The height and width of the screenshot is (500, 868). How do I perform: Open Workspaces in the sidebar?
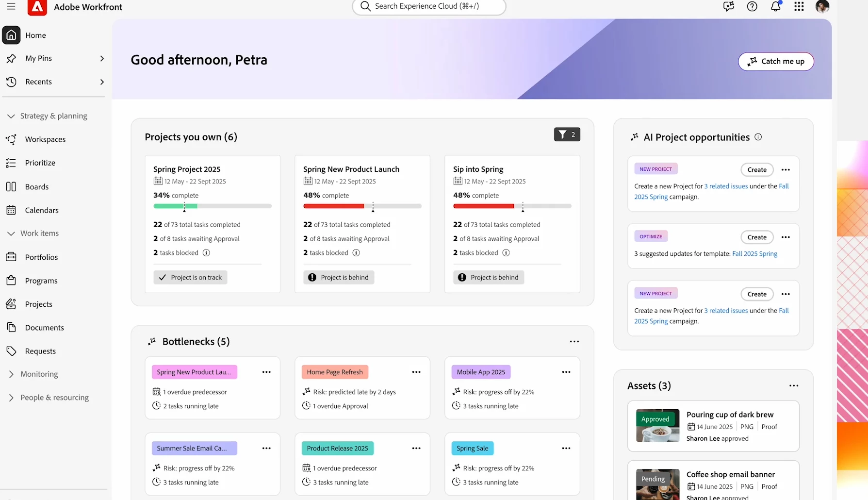pyautogui.click(x=45, y=139)
